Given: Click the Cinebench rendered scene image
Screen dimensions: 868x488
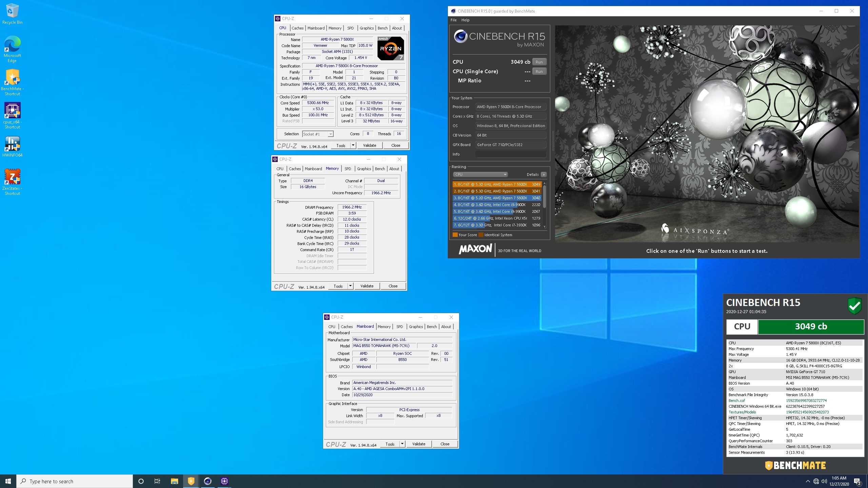Looking at the screenshot, I should point(707,134).
